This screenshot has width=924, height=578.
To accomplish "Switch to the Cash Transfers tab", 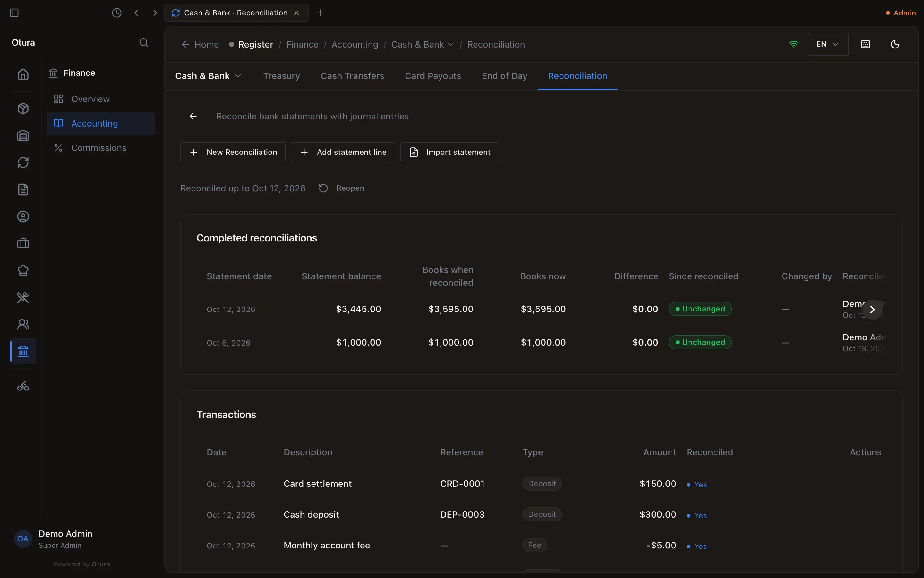I will click(x=352, y=76).
